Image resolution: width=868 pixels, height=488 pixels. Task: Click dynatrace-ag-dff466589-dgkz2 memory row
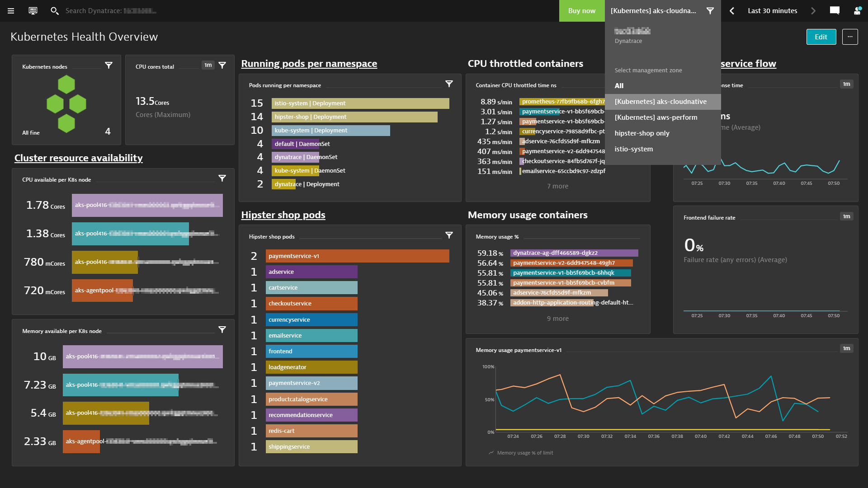[574, 253]
